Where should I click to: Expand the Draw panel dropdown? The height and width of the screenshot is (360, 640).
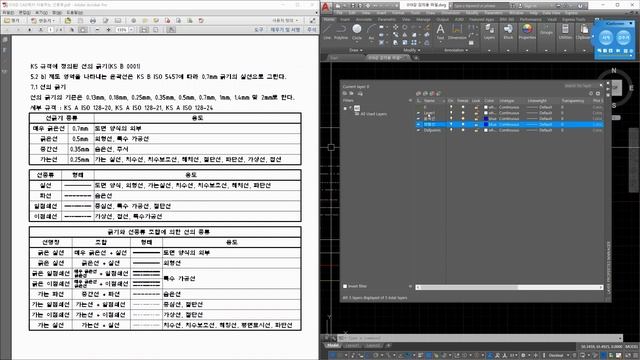point(356,50)
